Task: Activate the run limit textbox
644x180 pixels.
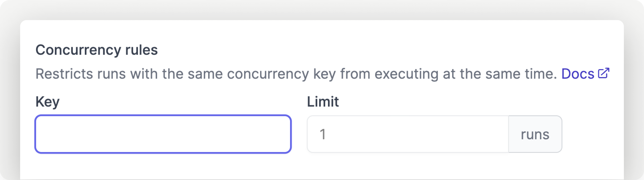Action: pyautogui.click(x=408, y=134)
